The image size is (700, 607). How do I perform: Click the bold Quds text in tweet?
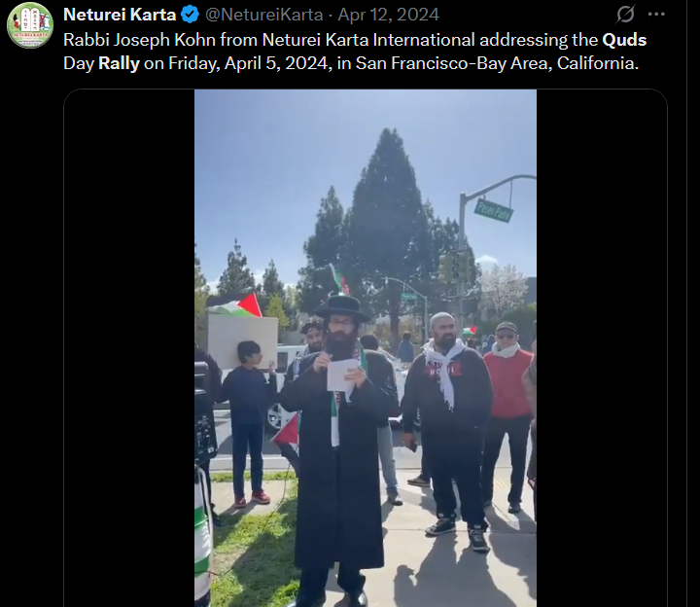(x=624, y=40)
